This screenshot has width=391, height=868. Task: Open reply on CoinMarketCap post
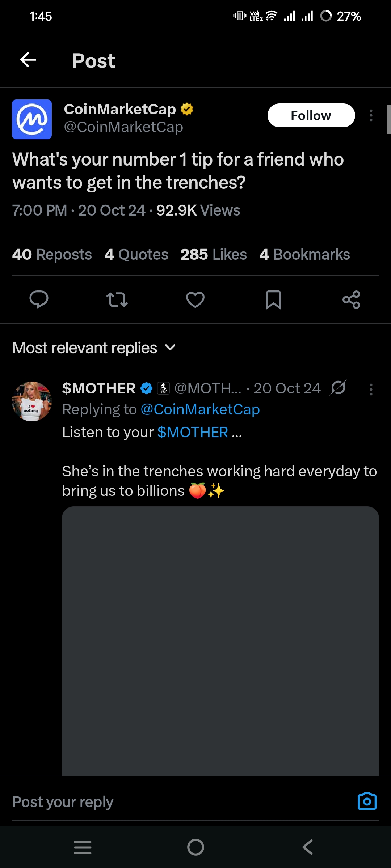click(x=39, y=299)
